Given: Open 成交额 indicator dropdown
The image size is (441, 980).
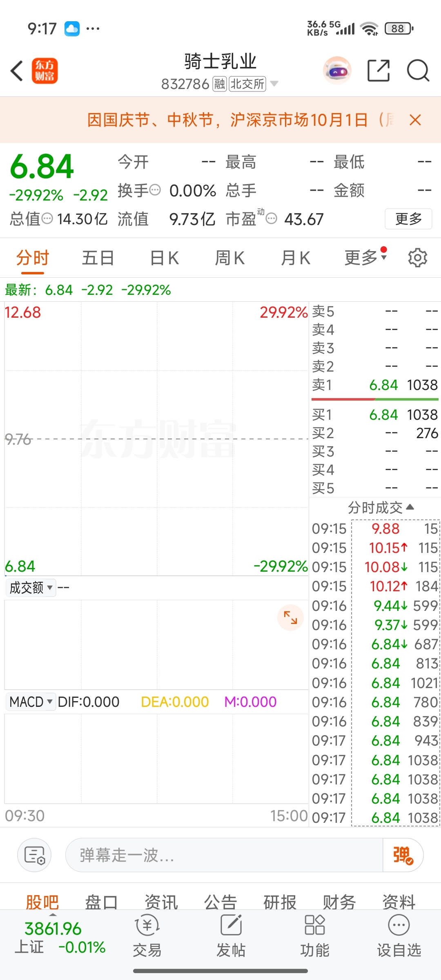Looking at the screenshot, I should [x=31, y=588].
